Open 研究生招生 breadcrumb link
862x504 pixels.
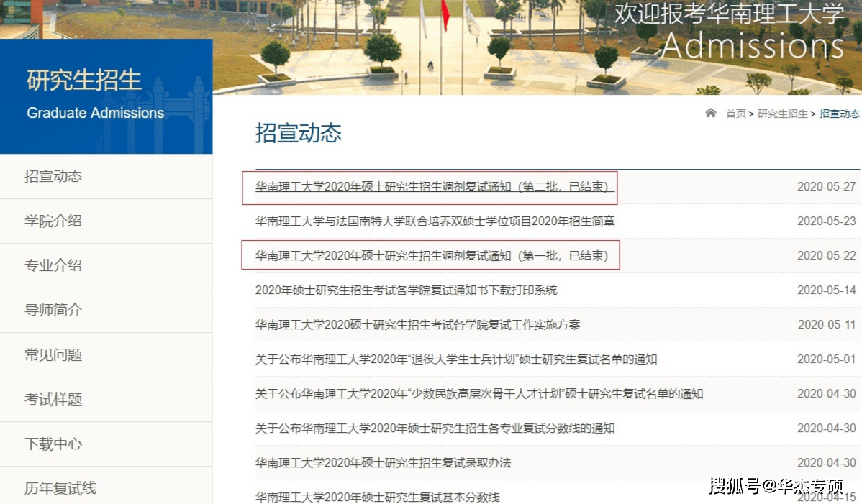(x=782, y=114)
